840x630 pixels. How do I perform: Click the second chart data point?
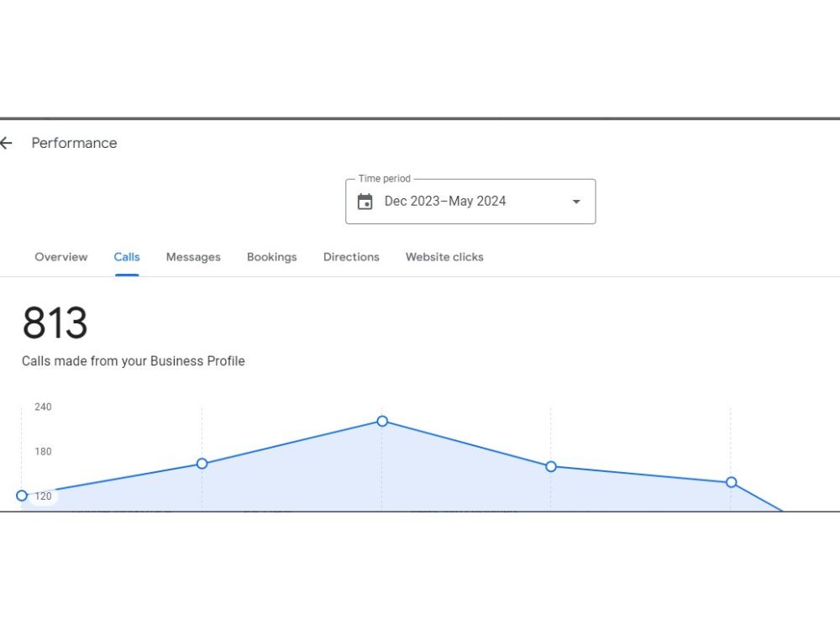click(x=202, y=464)
